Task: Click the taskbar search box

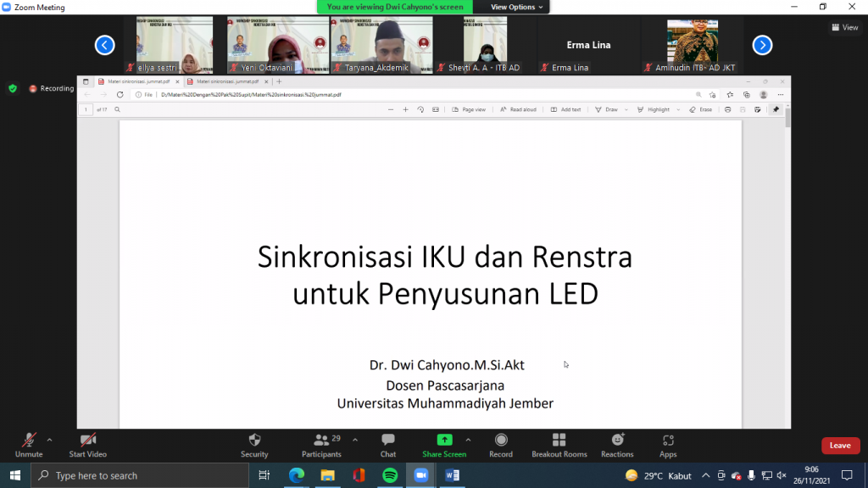Action: pyautogui.click(x=140, y=475)
